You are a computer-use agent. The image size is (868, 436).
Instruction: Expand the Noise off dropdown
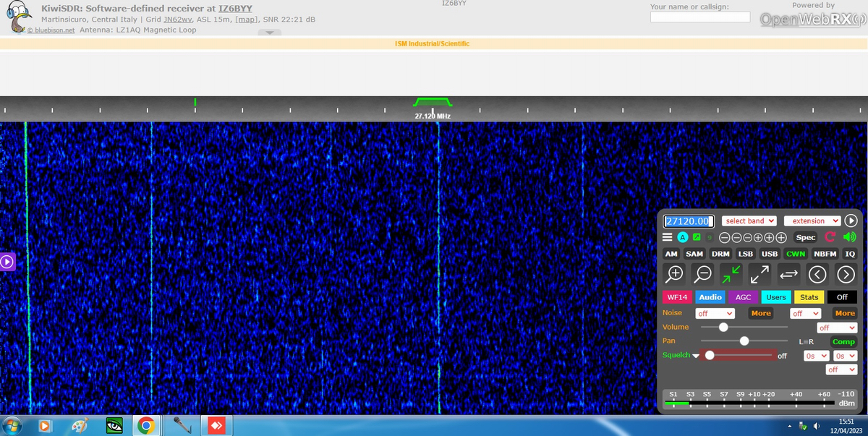pyautogui.click(x=715, y=313)
